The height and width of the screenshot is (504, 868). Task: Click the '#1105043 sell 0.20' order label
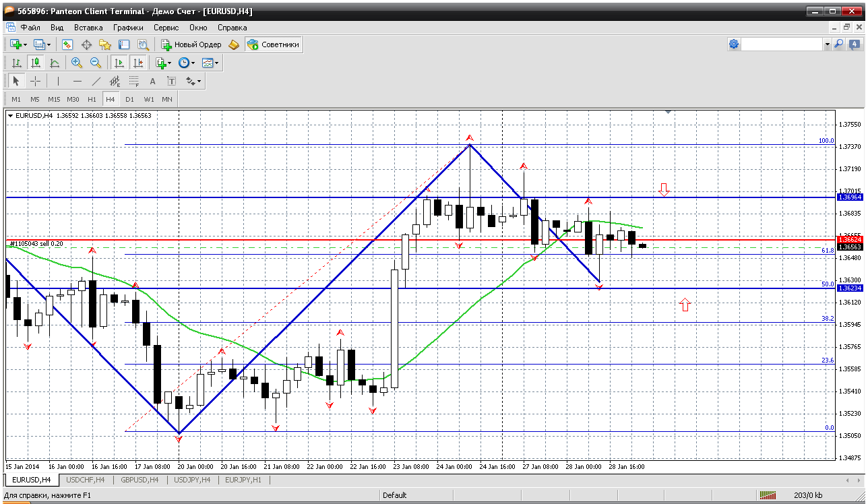(38, 243)
